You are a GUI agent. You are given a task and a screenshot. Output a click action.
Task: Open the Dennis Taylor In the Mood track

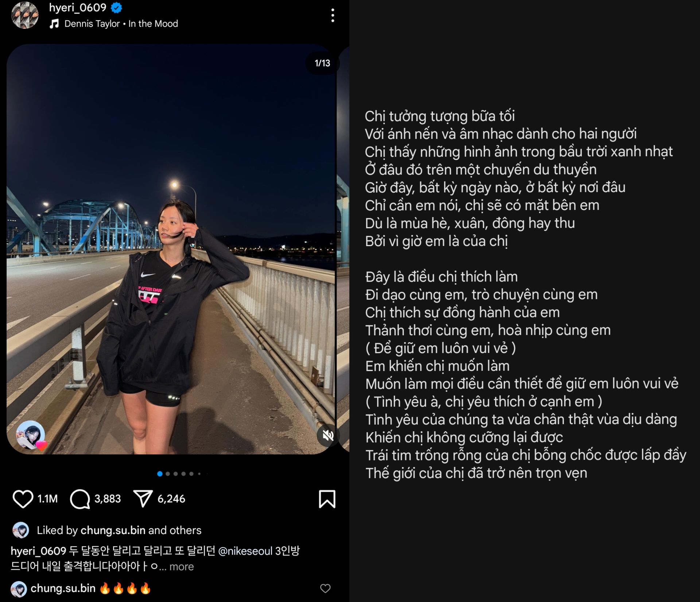pyautogui.click(x=121, y=24)
